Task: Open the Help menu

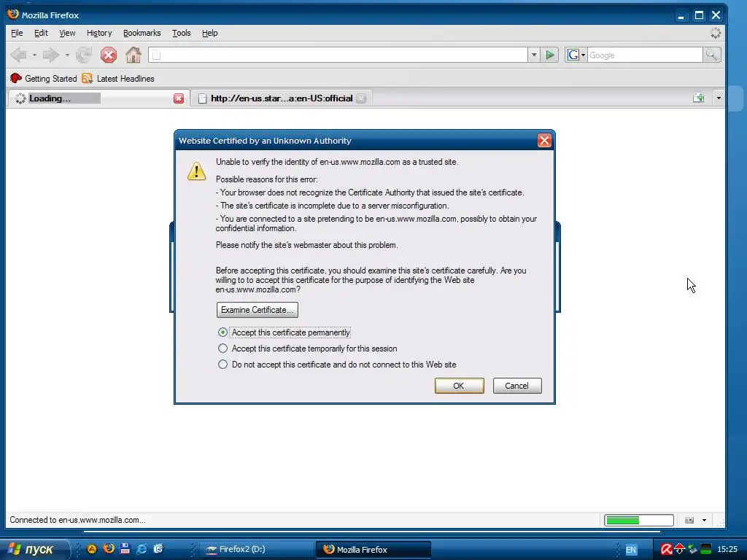Action: [209, 33]
